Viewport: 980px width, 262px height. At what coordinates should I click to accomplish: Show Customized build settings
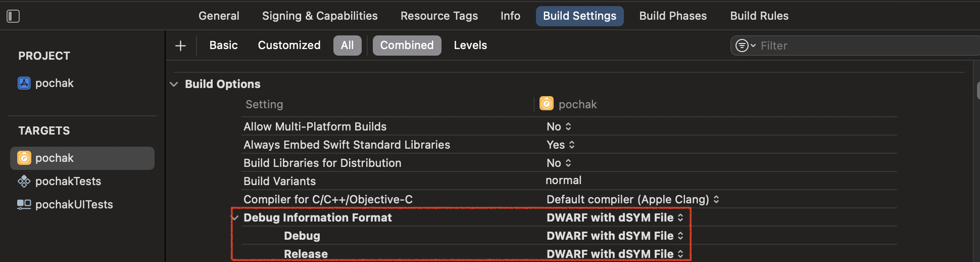tap(289, 46)
